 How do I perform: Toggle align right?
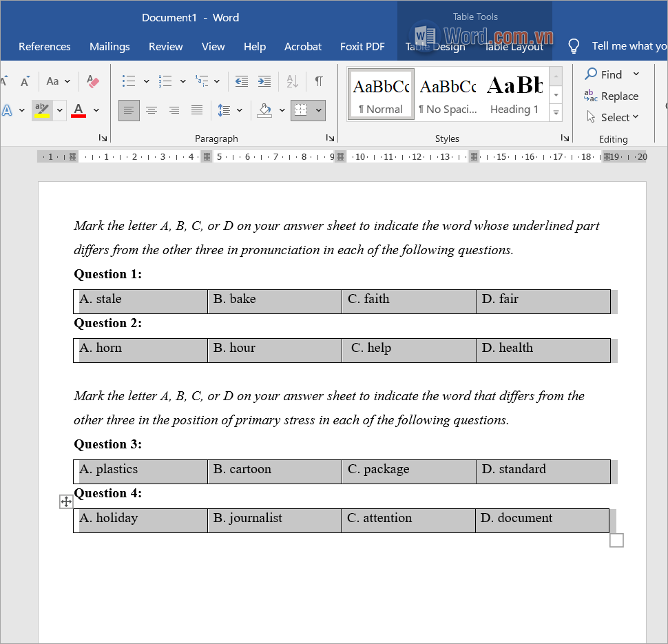pyautogui.click(x=174, y=110)
